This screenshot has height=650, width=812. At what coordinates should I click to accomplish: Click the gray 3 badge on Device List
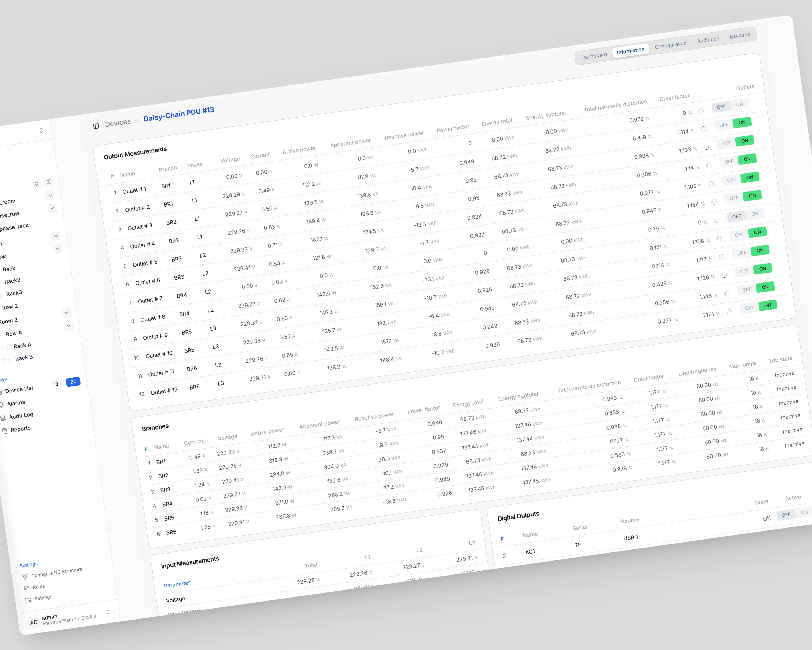pyautogui.click(x=57, y=384)
